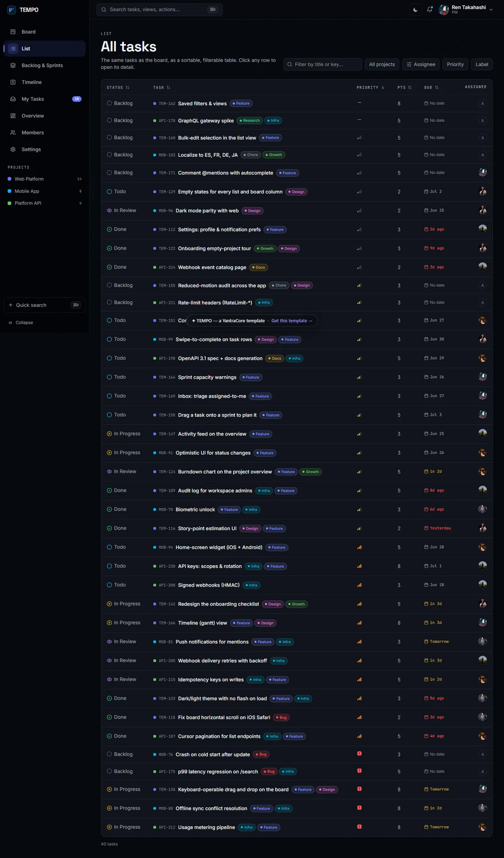The image size is (504, 858).
Task: Click priority icon for Home-screen widget row
Action: pyautogui.click(x=359, y=547)
